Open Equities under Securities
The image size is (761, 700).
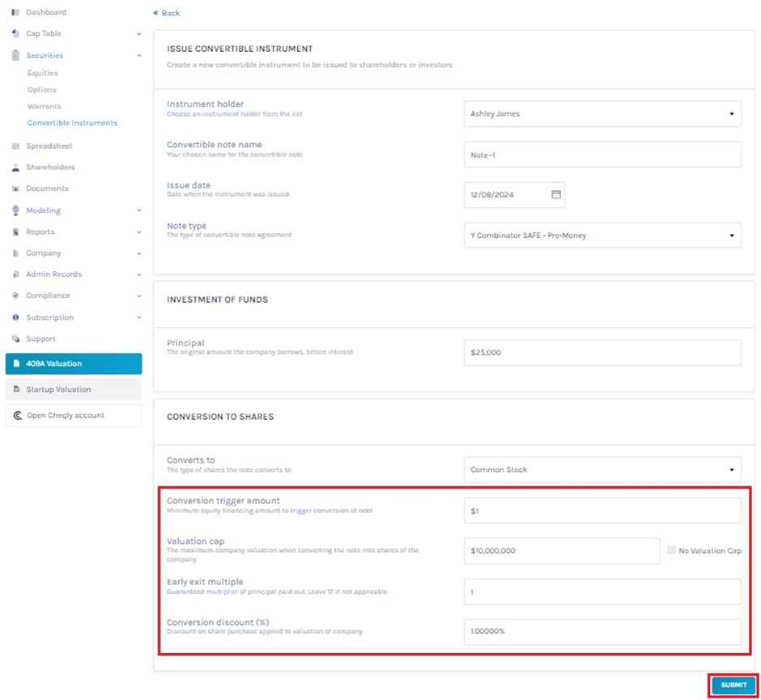(x=43, y=73)
